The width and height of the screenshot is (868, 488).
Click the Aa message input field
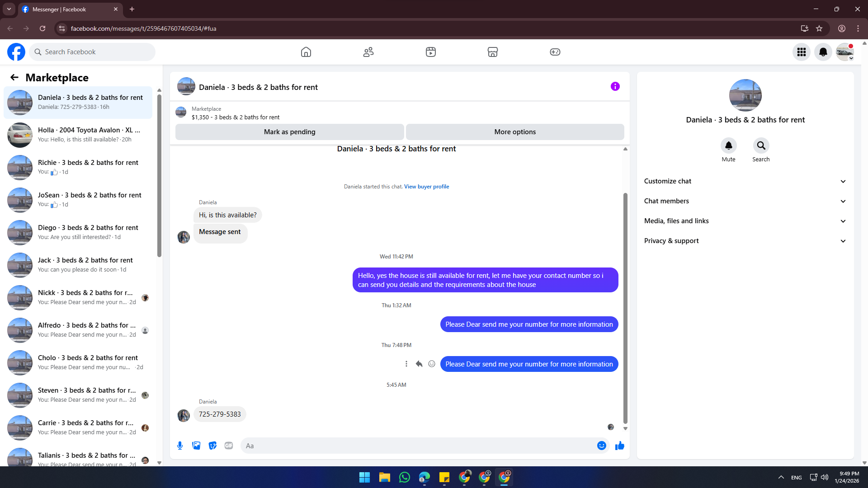point(416,446)
